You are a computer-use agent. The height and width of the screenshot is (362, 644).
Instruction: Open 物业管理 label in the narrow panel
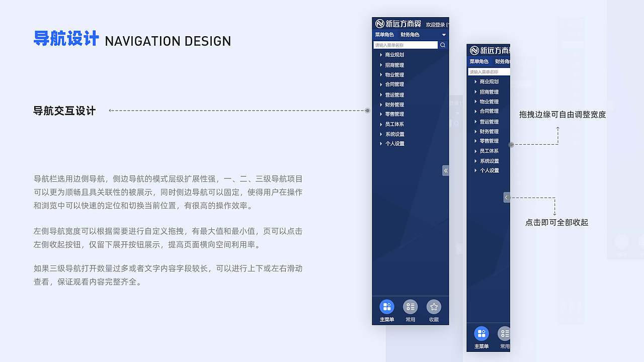489,102
